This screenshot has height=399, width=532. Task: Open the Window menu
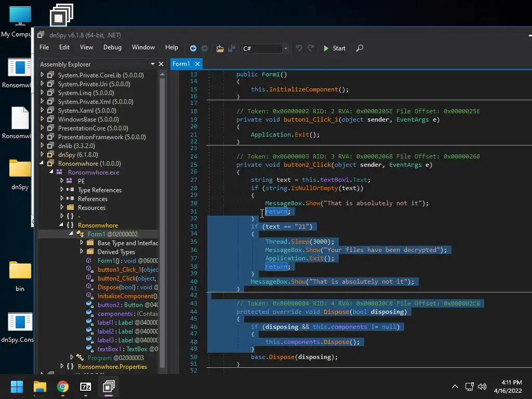pos(143,47)
